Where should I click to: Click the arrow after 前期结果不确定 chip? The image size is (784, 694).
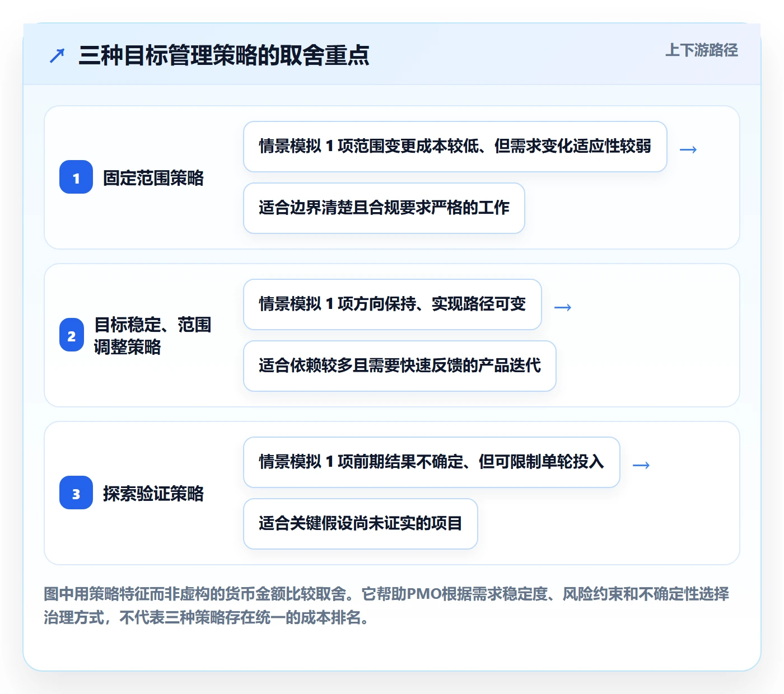(x=641, y=465)
